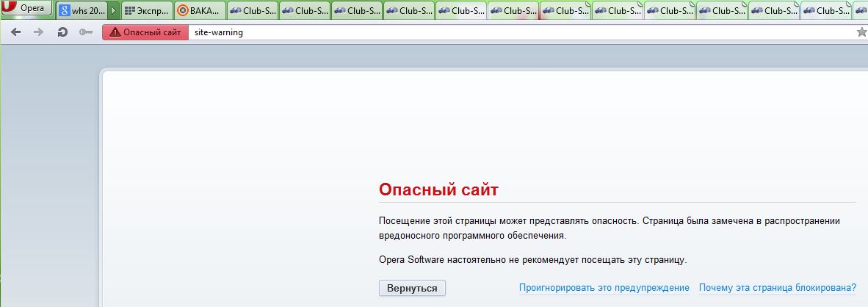Image resolution: width=868 pixels, height=307 pixels.
Task: Click inside the site-warning address field
Action: point(514,32)
